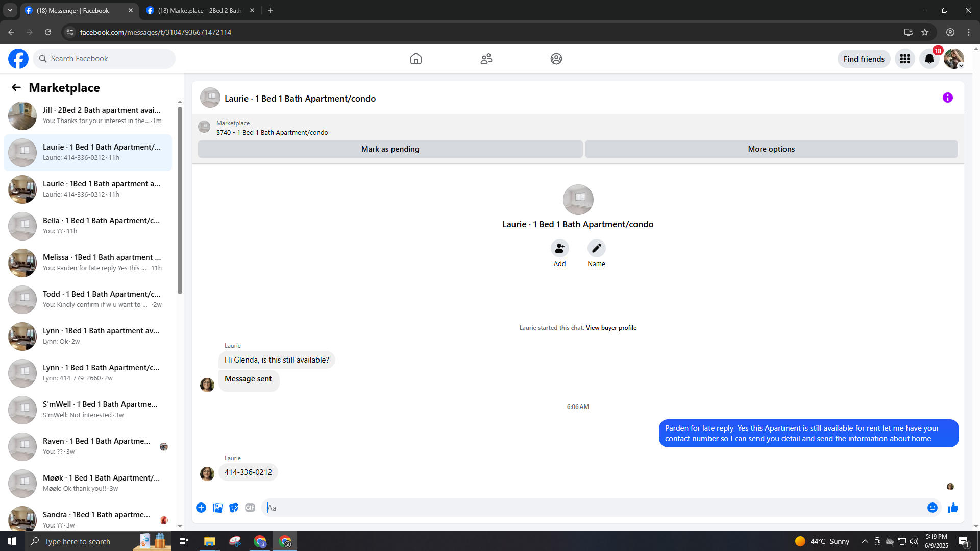Open View buyer profile link

(611, 328)
